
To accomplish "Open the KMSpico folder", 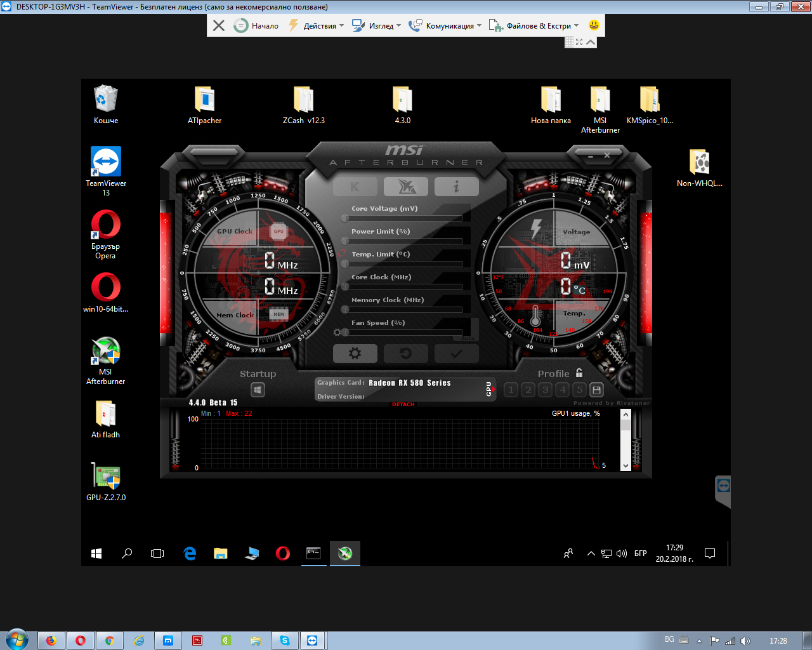I will click(x=650, y=105).
